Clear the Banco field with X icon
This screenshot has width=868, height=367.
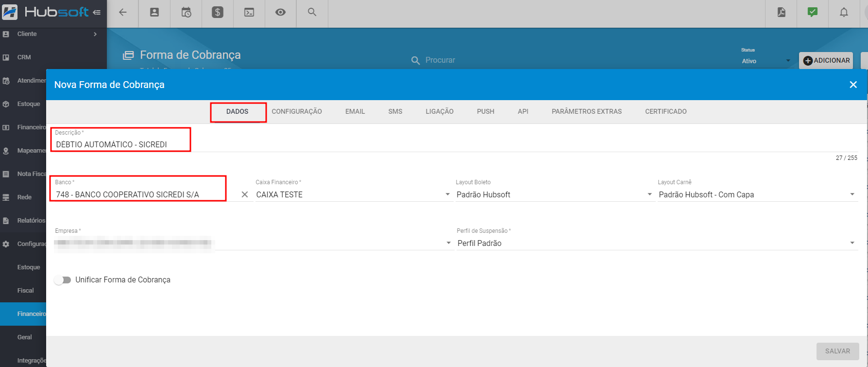click(245, 194)
